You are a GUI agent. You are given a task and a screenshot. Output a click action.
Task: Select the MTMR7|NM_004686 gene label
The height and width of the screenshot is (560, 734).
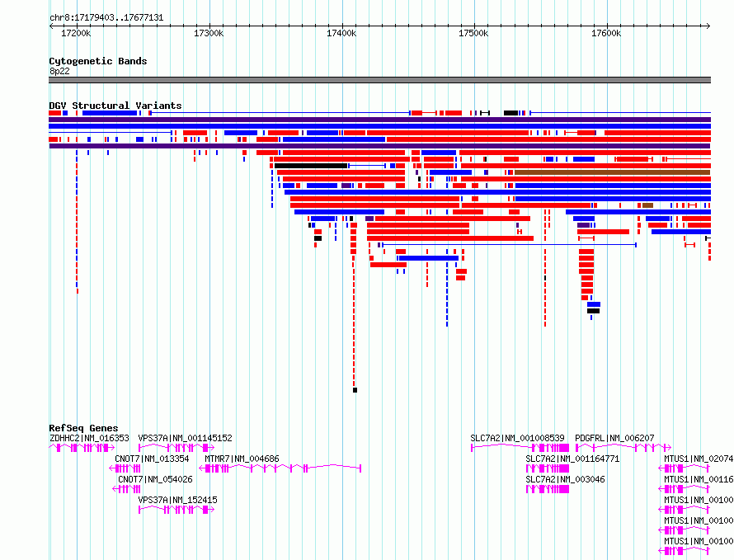tap(242, 459)
